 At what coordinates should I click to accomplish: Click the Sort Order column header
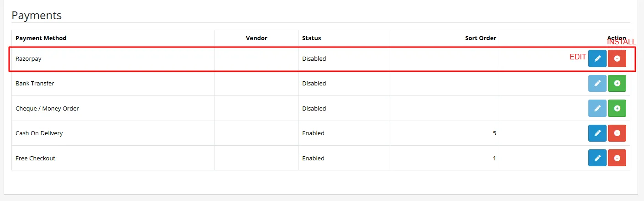[x=480, y=38]
